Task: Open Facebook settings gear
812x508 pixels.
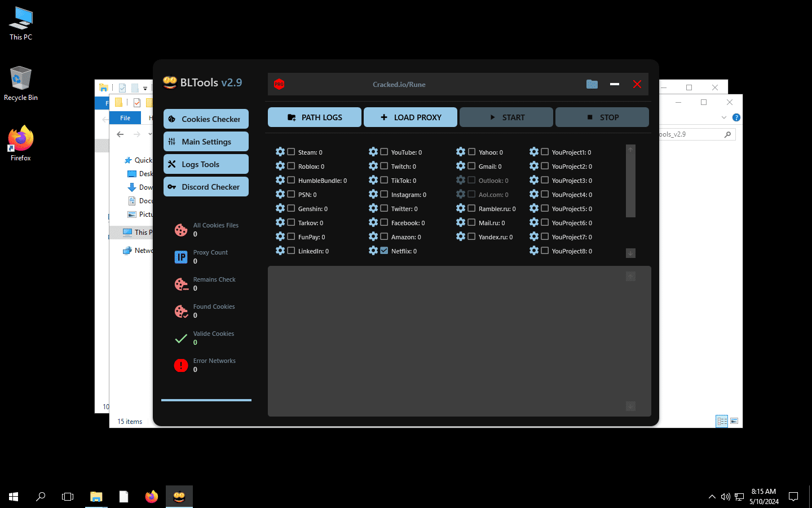Action: pyautogui.click(x=373, y=222)
